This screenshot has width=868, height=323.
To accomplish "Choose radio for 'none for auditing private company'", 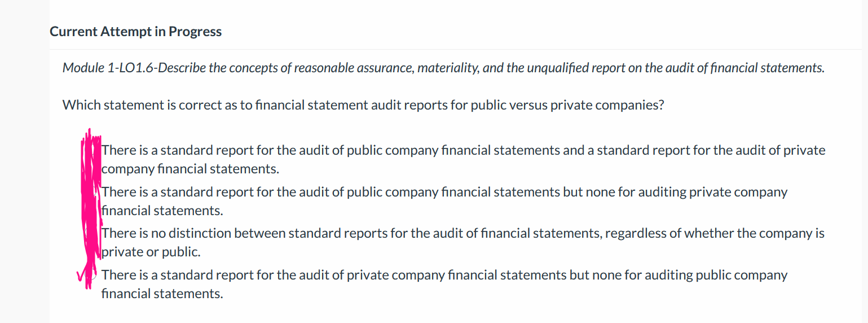I will click(x=92, y=193).
